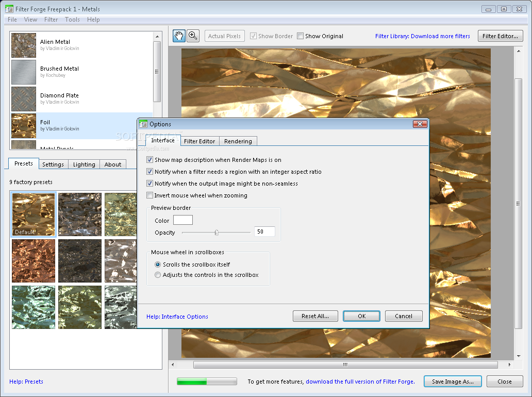Select the Diamond Plate filter thumbnail
This screenshot has width=532, height=397.
tap(24, 99)
